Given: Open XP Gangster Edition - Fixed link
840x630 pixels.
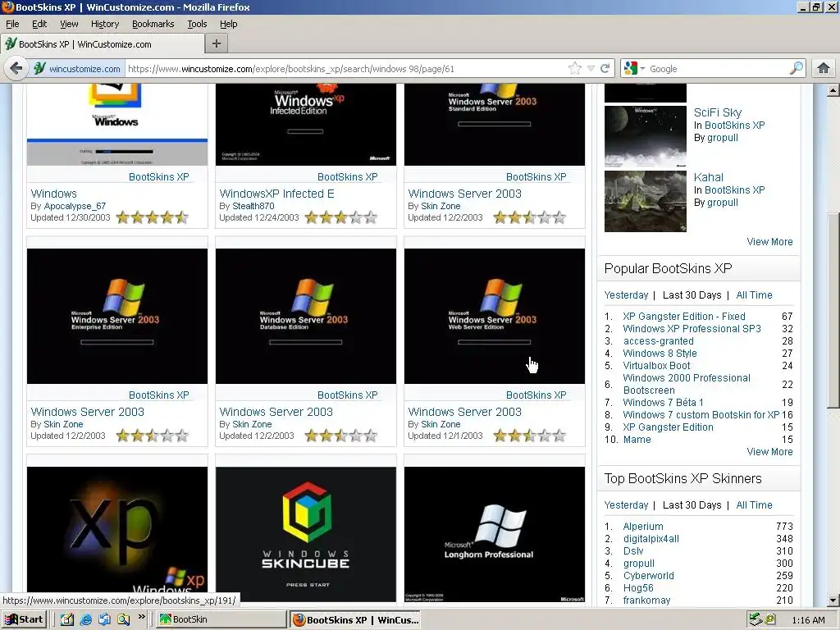Looking at the screenshot, I should point(684,317).
